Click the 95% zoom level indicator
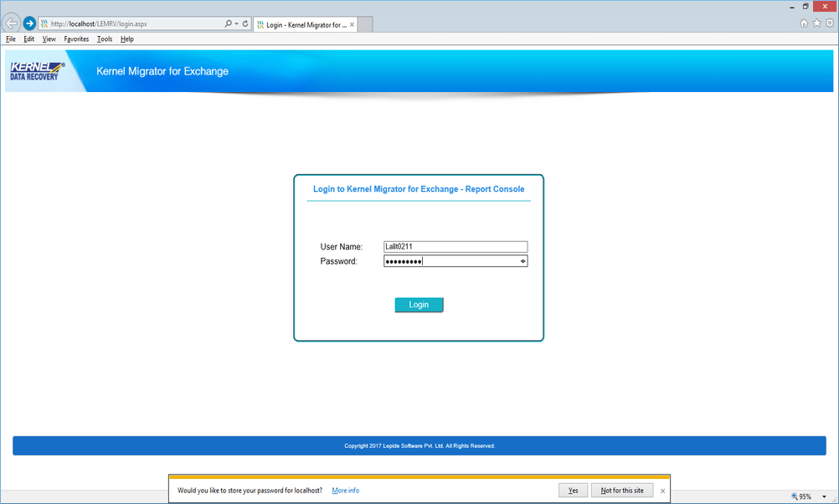This screenshot has height=504, width=839. tap(801, 496)
